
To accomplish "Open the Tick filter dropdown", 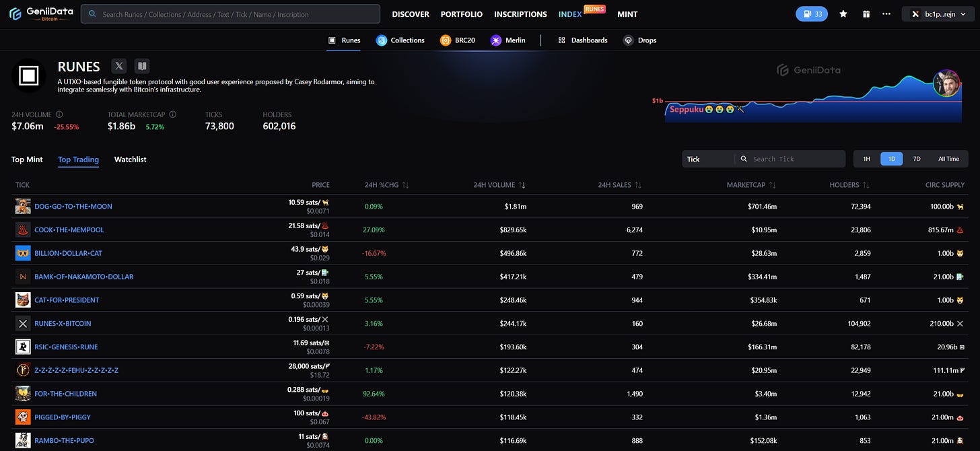I will pos(708,159).
